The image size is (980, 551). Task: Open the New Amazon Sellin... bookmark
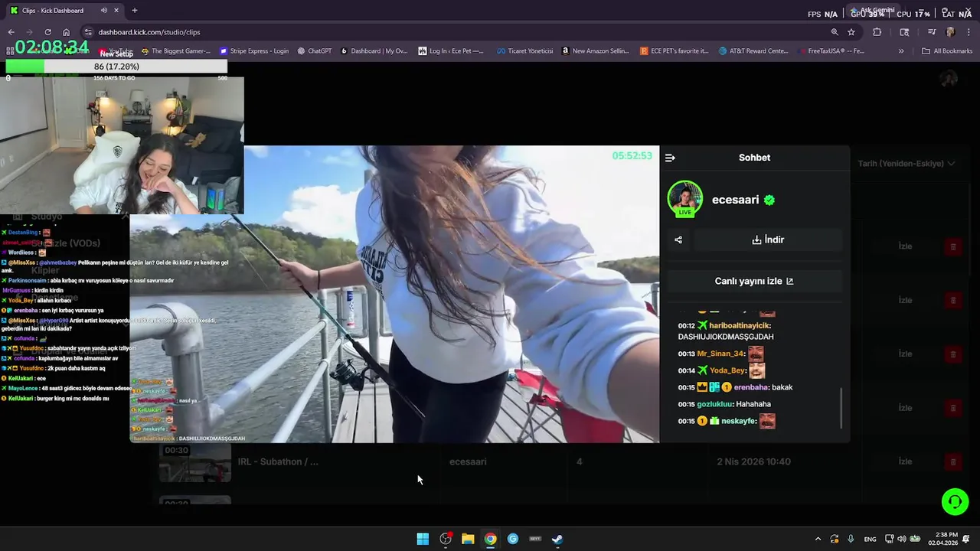pyautogui.click(x=595, y=51)
